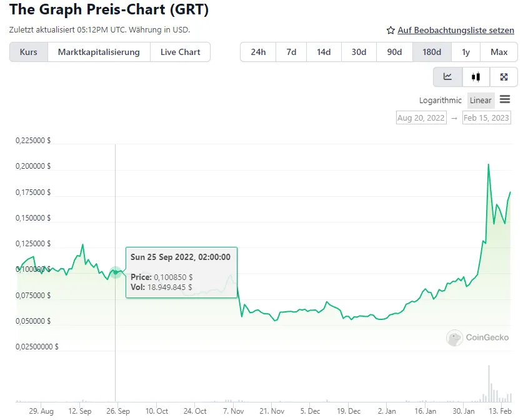
Task: Click the 0,125000 $ axis label
Action: (33, 244)
